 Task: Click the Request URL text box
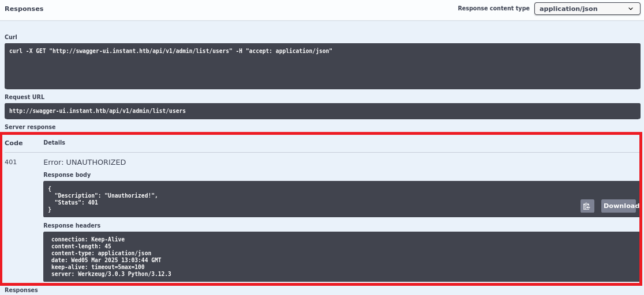(98, 111)
